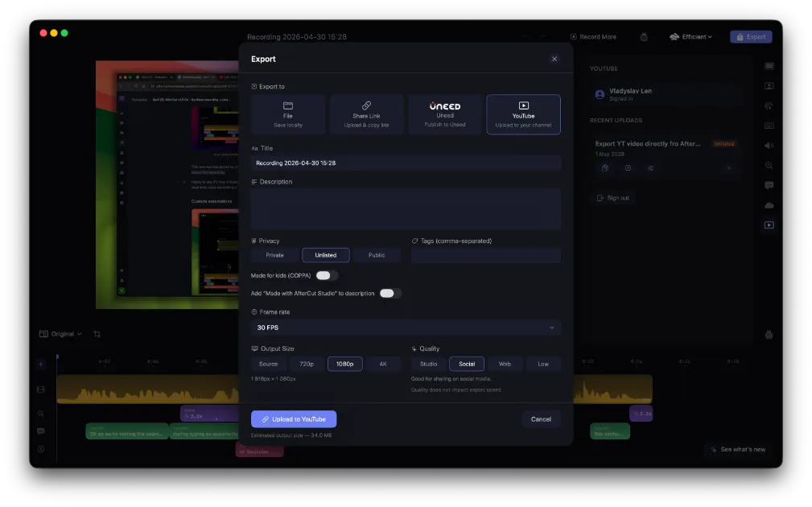Select the Gaussian blur clip on timeline
The image size is (812, 507).
click(259, 451)
